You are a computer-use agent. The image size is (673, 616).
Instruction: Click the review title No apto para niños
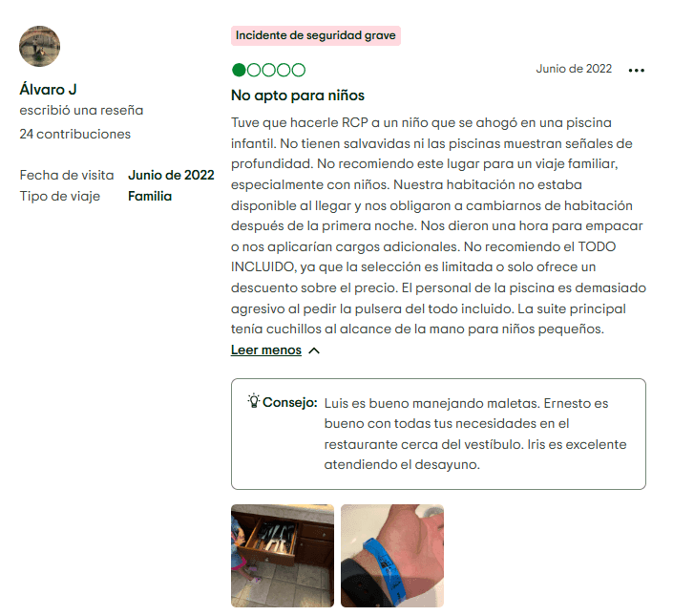pyautogui.click(x=298, y=96)
